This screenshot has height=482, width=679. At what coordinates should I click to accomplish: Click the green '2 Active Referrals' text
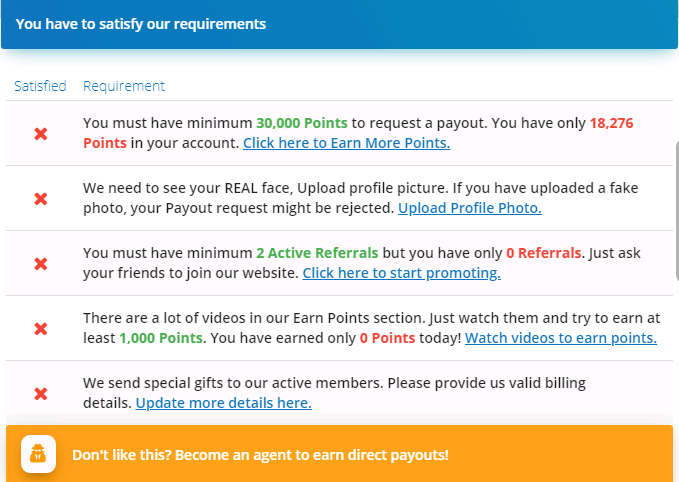[x=316, y=253]
